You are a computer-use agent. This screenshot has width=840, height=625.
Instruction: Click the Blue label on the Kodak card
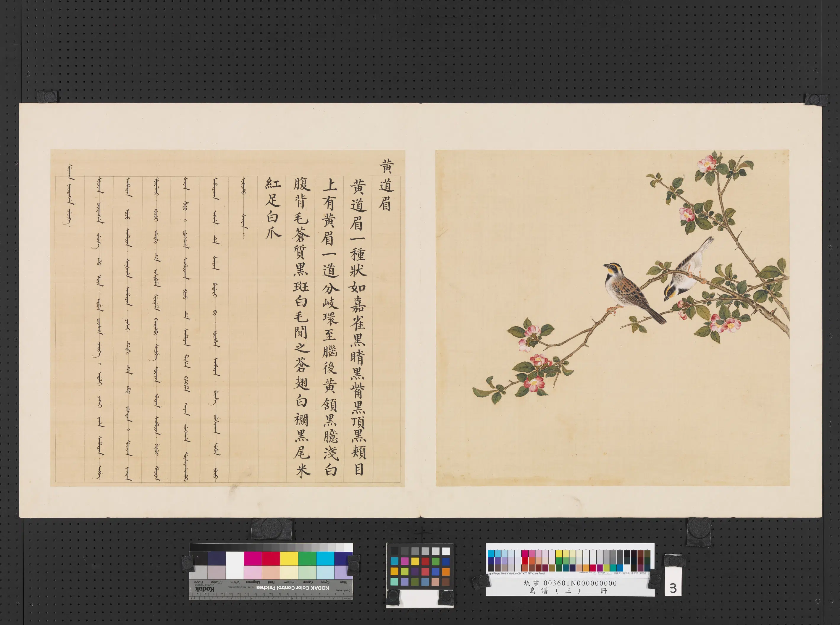pyautogui.click(x=344, y=582)
